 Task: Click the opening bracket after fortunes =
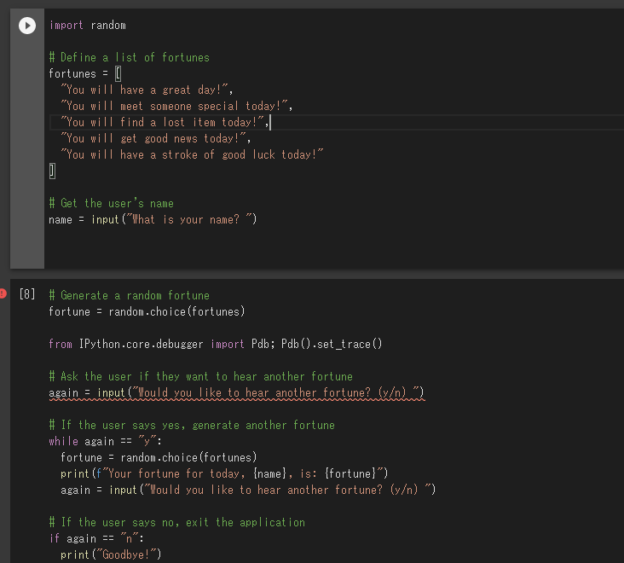coord(118,74)
